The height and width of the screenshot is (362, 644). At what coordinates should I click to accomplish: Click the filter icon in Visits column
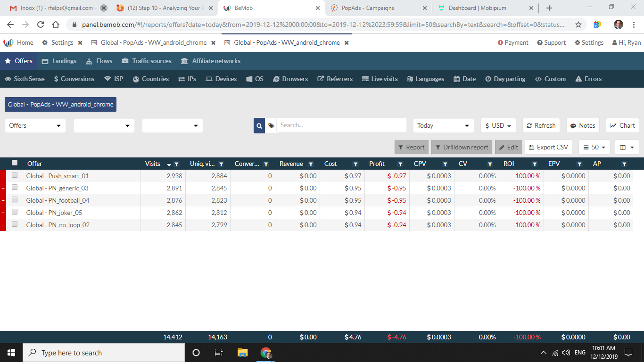(x=176, y=164)
